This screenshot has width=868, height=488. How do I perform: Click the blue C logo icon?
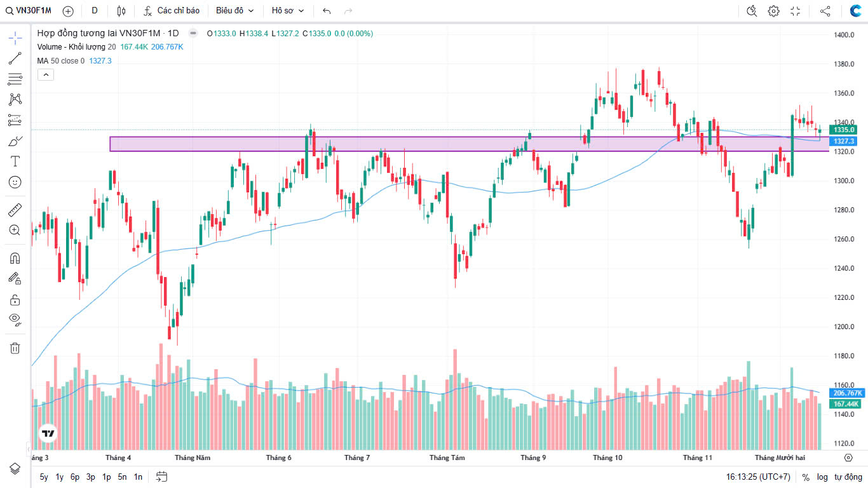[855, 11]
